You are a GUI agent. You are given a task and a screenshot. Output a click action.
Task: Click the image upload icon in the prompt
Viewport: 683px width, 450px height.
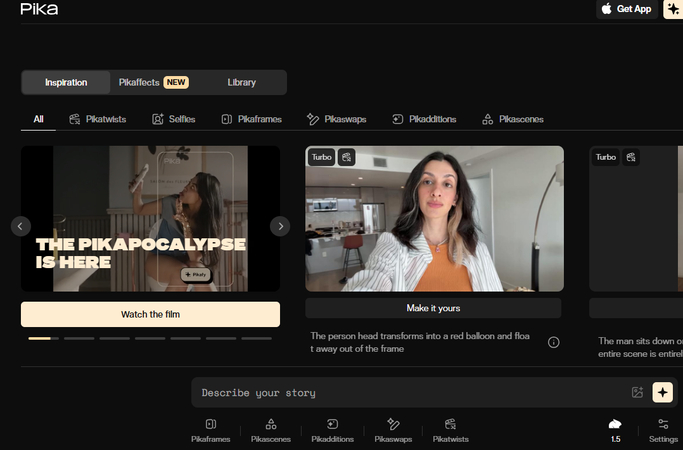637,392
